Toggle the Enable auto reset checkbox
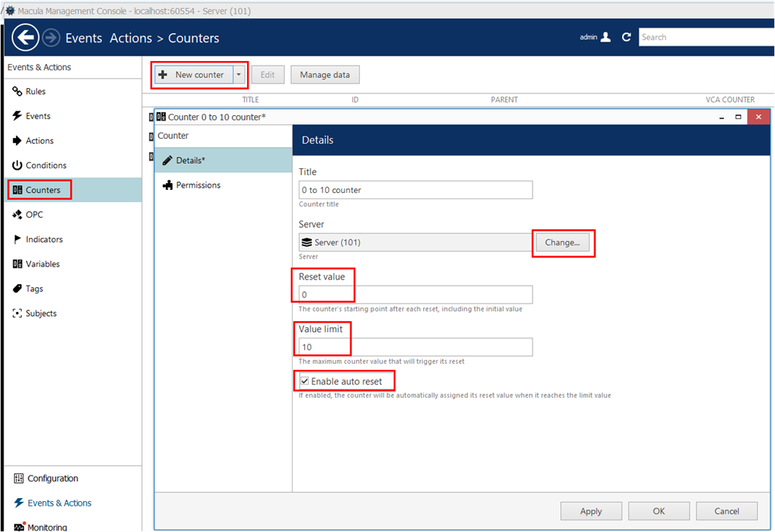This screenshot has height=532, width=775. coord(305,381)
